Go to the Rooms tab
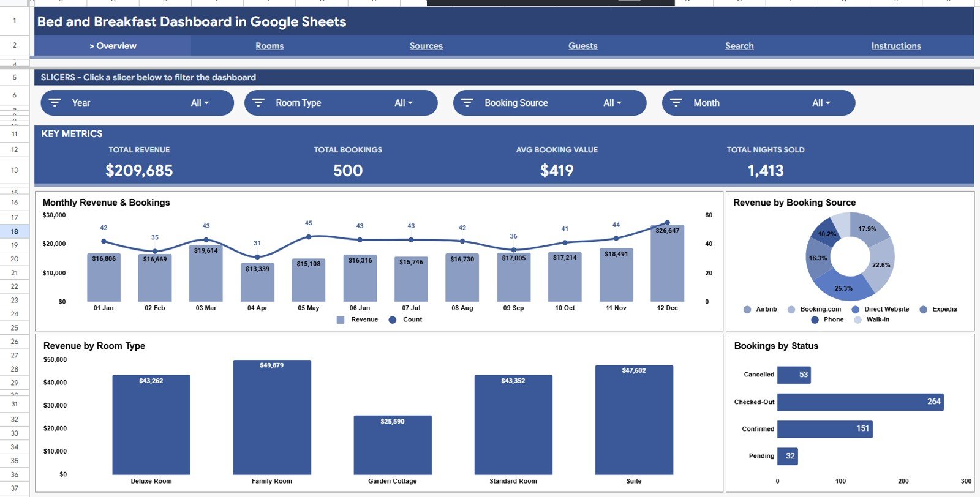980x497 pixels. 269,46
